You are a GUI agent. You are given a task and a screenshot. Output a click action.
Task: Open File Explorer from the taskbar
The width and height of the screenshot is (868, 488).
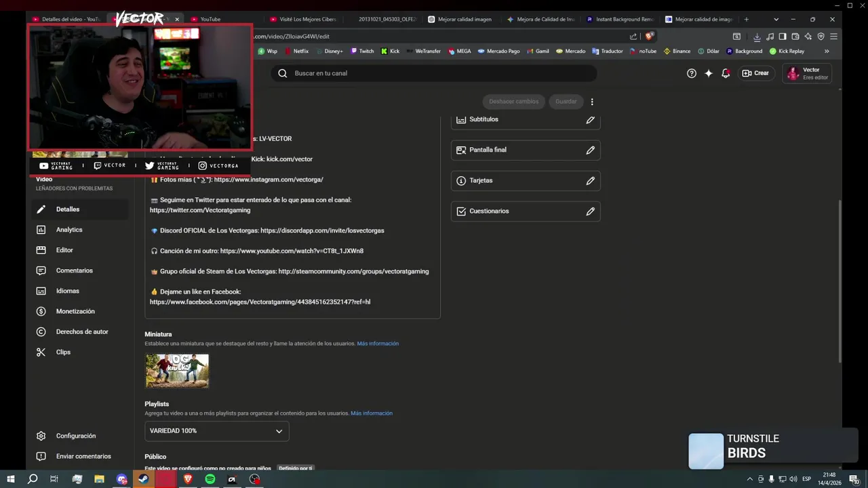99,479
